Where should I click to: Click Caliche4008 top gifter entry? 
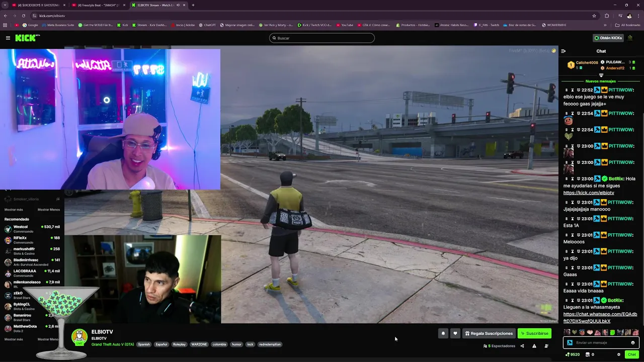tap(583, 65)
